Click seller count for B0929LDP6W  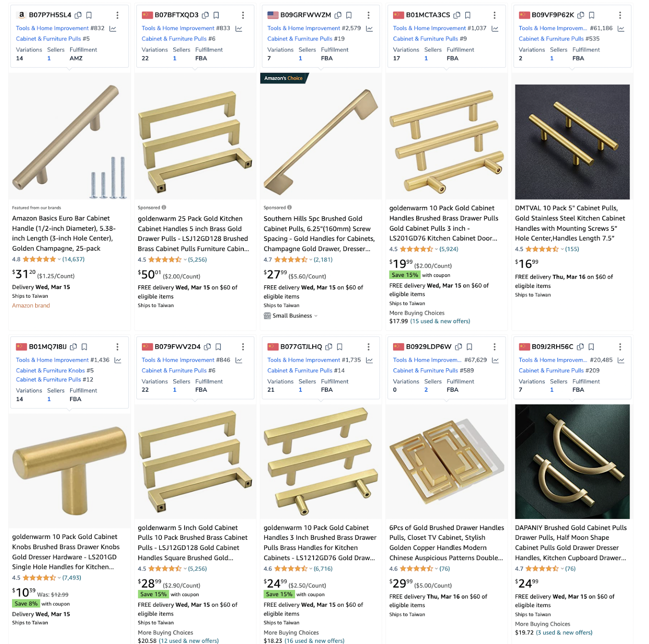pos(426,390)
